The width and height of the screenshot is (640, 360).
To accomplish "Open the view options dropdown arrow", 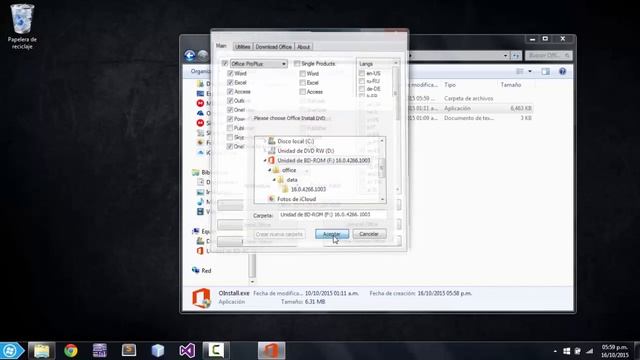I will click(x=530, y=71).
